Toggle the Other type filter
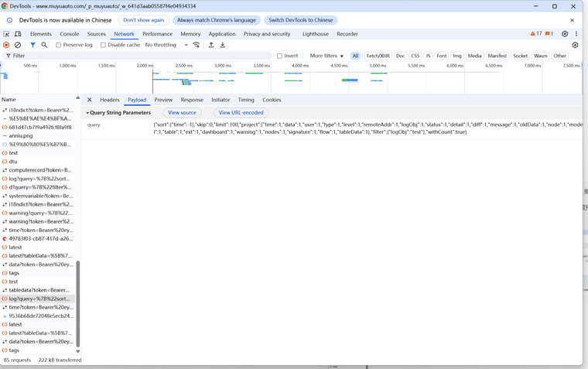The image size is (588, 369). point(559,56)
